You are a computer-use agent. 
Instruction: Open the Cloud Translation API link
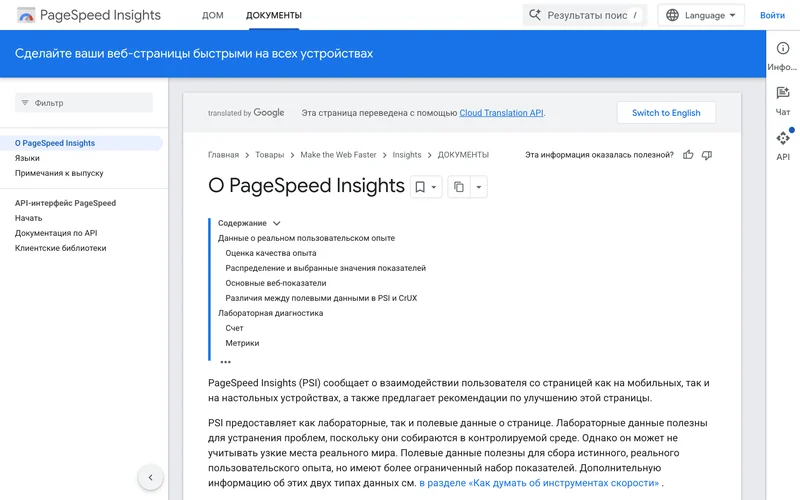click(x=502, y=113)
